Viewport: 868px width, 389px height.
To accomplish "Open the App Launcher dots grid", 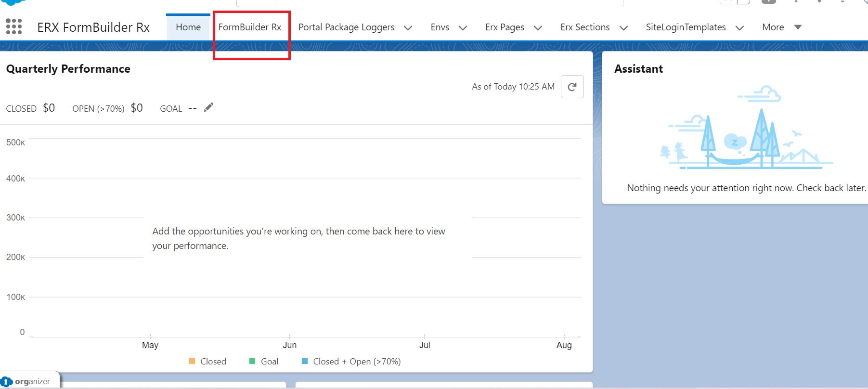I will 14,26.
